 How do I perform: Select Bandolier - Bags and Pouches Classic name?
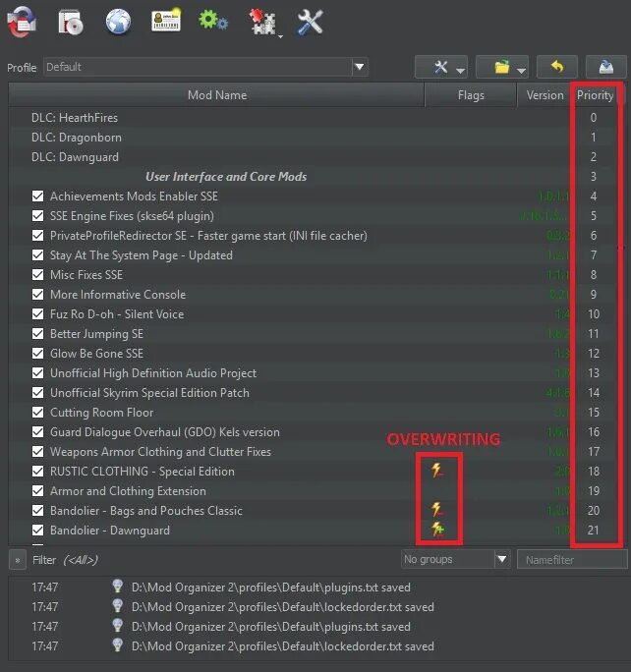pyautogui.click(x=146, y=511)
